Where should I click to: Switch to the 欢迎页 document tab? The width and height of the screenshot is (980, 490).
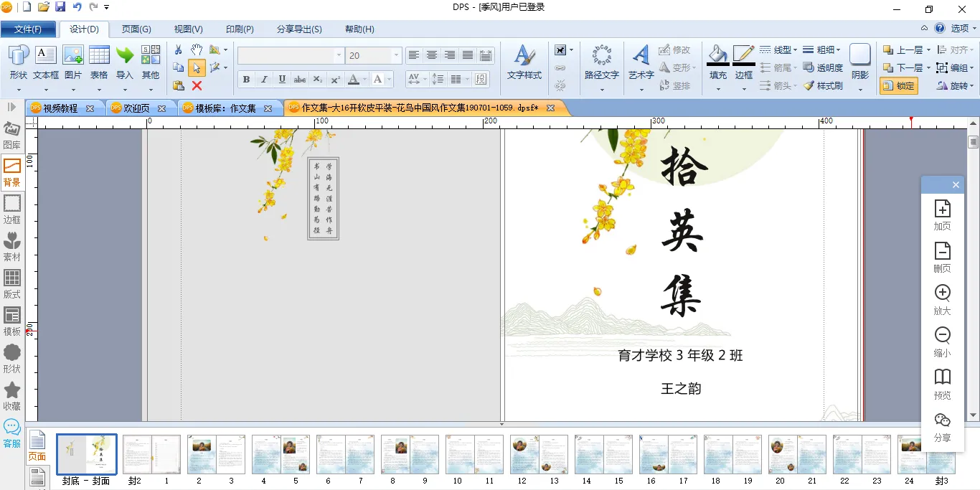[x=136, y=108]
